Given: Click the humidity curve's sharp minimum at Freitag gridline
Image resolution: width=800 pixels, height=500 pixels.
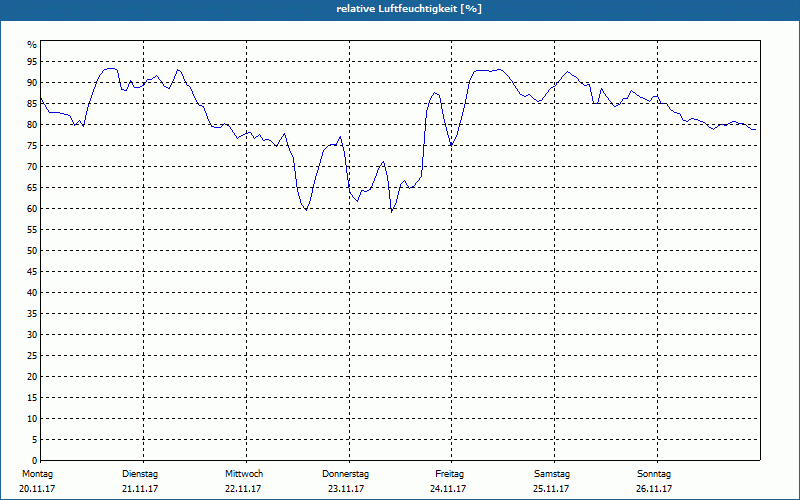Looking at the screenshot, I should tap(451, 145).
